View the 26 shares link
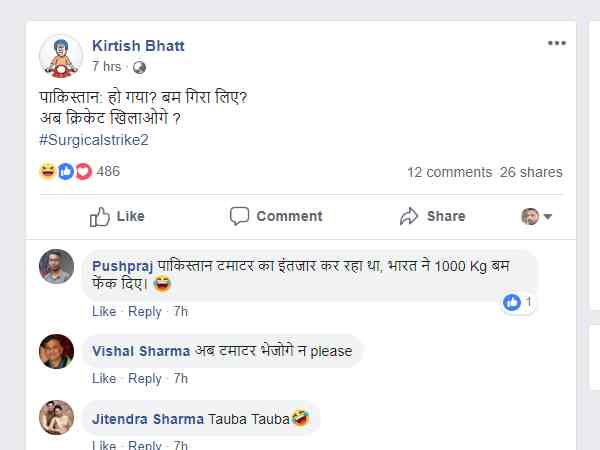This screenshot has width=600, height=450. coord(531,172)
